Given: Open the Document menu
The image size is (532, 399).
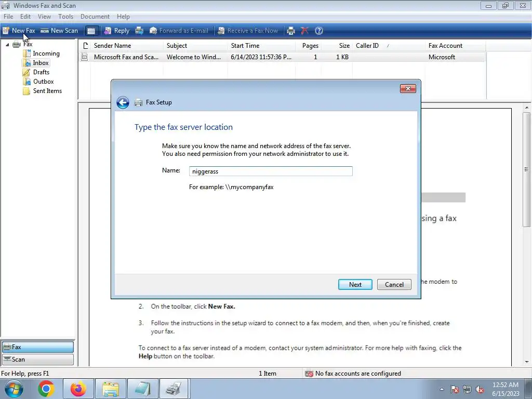Looking at the screenshot, I should pyautogui.click(x=95, y=16).
